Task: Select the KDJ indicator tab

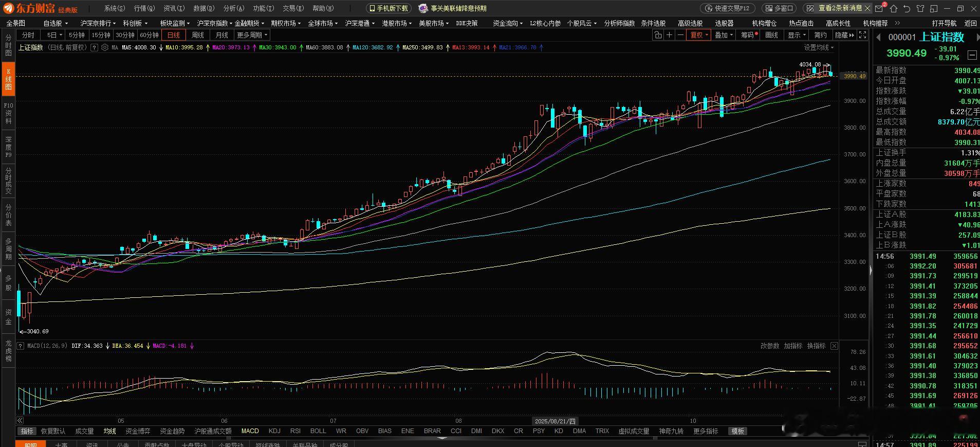Action: click(x=274, y=431)
